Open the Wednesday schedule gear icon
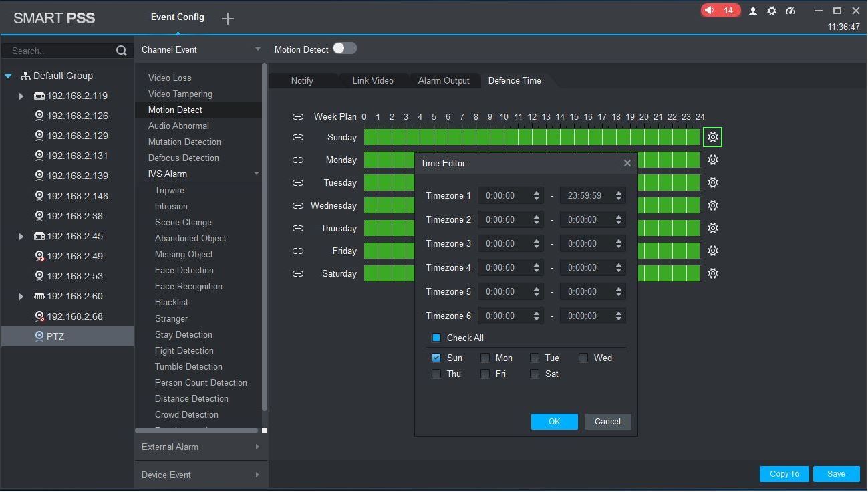 (x=713, y=205)
